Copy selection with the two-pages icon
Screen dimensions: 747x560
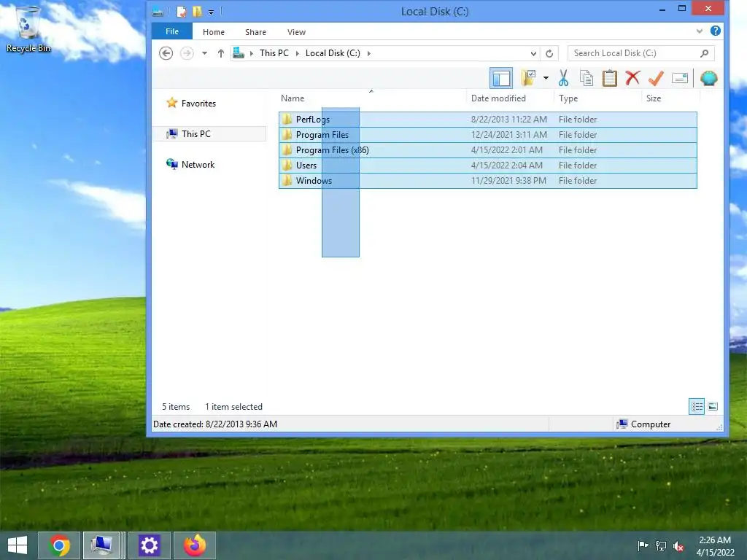pos(587,78)
